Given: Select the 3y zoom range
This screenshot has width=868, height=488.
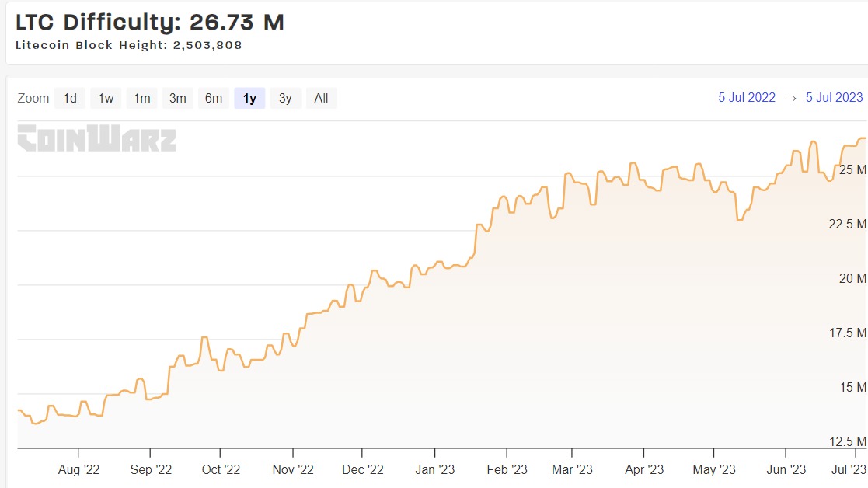Looking at the screenshot, I should coord(285,99).
